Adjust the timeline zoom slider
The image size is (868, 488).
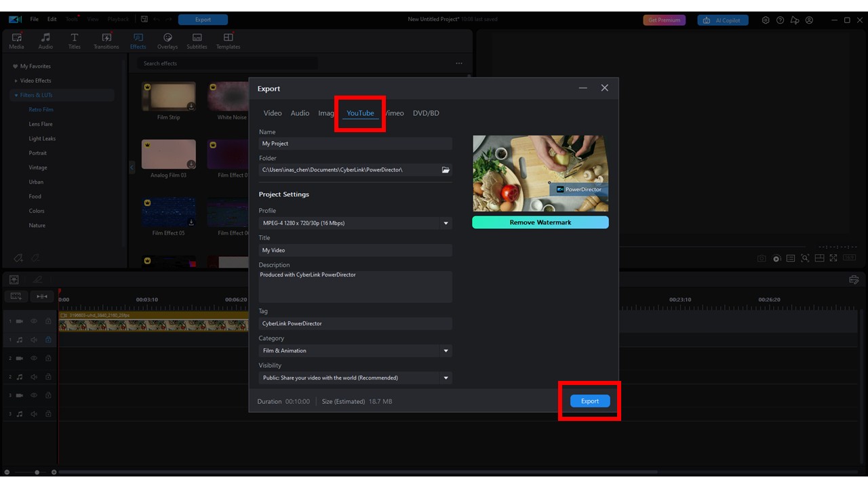click(37, 472)
